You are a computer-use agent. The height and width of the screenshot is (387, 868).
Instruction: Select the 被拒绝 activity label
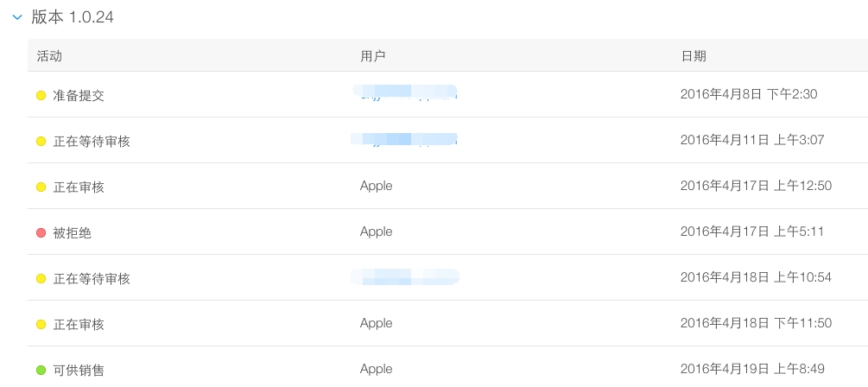point(72,233)
